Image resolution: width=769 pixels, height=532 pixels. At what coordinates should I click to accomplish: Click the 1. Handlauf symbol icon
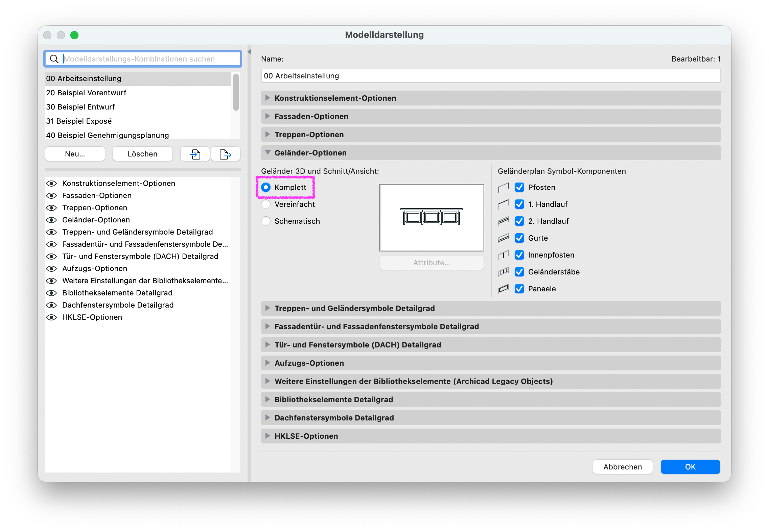pos(503,204)
